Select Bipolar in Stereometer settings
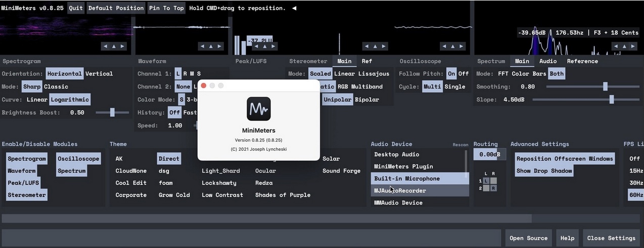This screenshot has width=644, height=248. pyautogui.click(x=366, y=100)
